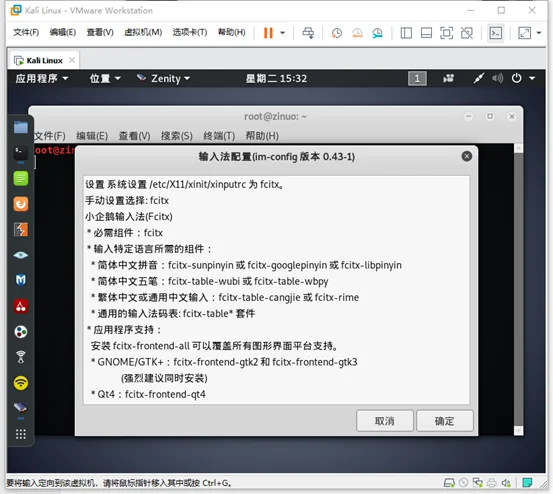
Task: Open terminal 查看(V) menu
Action: click(x=134, y=136)
